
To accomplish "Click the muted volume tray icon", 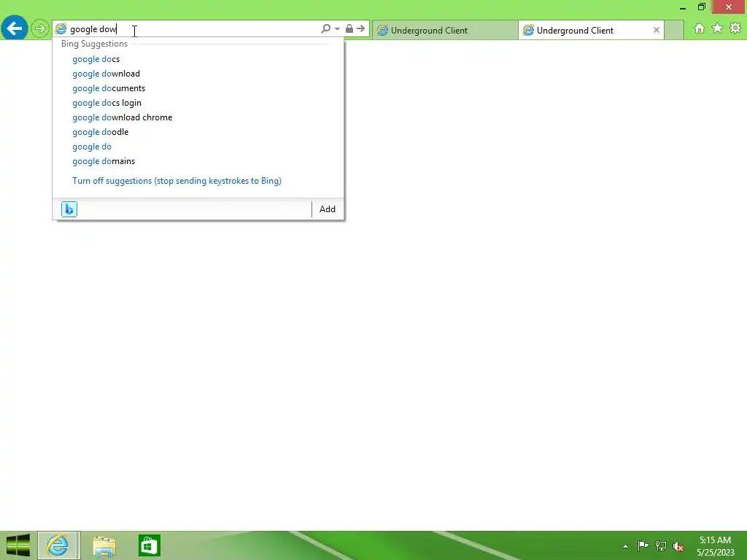I will [x=678, y=546].
